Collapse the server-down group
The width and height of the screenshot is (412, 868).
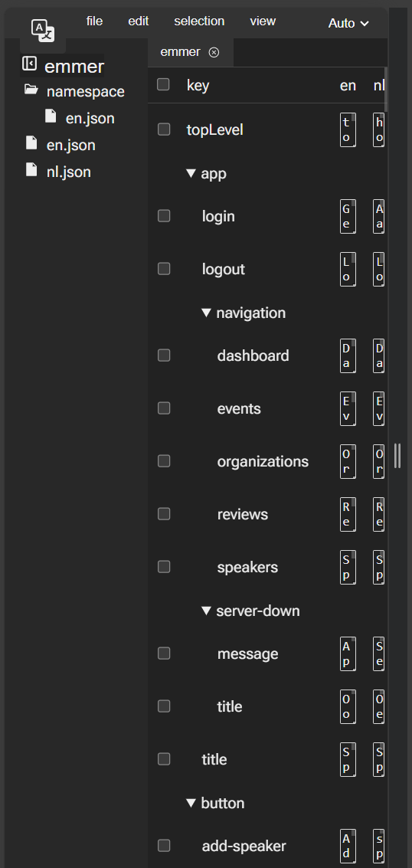(206, 611)
